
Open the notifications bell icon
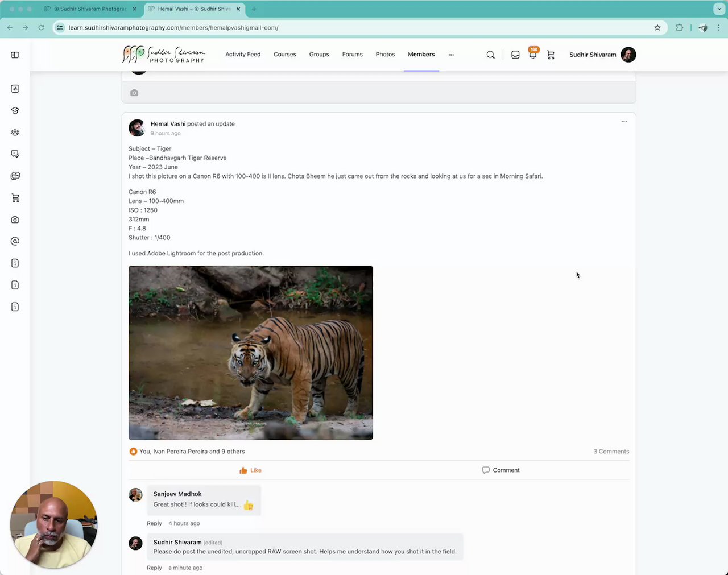click(533, 55)
